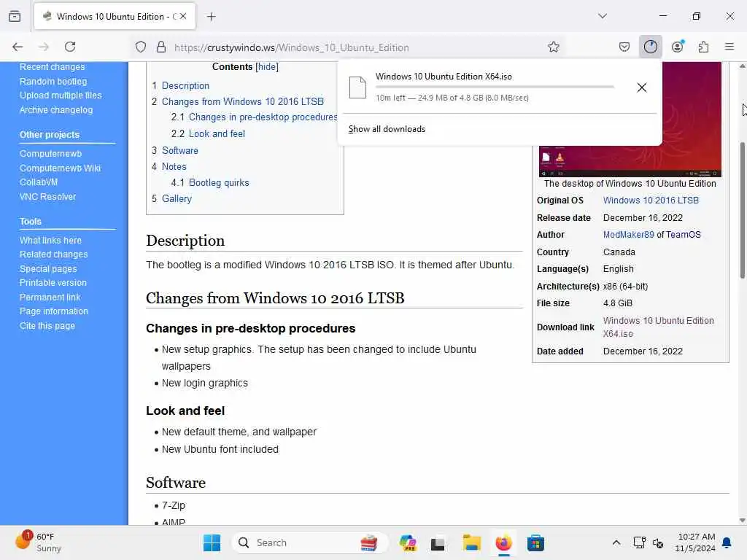Jump to Changes from Windows 10 2016 LTSB

tap(242, 101)
